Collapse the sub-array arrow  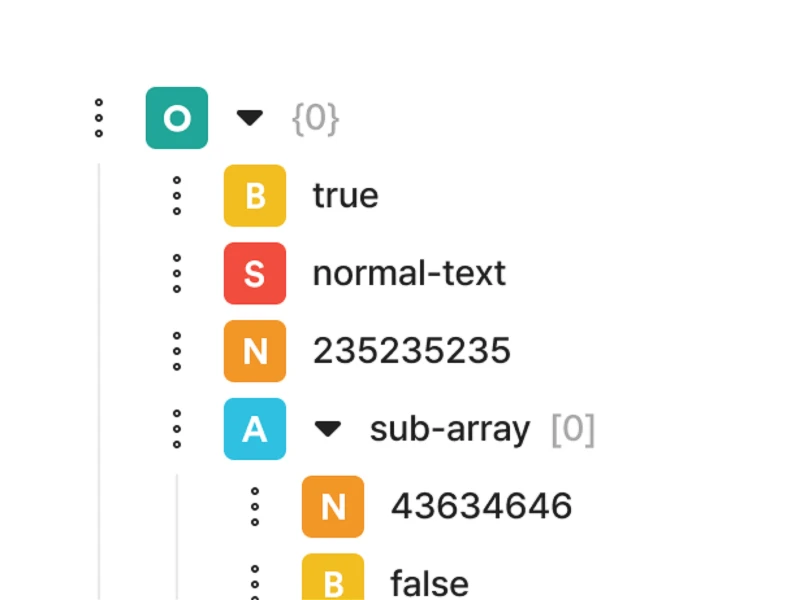click(328, 429)
